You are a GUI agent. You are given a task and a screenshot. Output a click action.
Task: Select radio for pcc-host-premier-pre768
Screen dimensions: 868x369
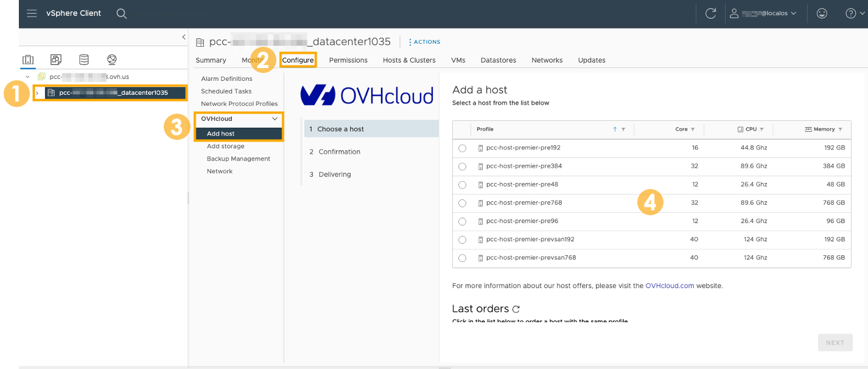[x=463, y=203]
